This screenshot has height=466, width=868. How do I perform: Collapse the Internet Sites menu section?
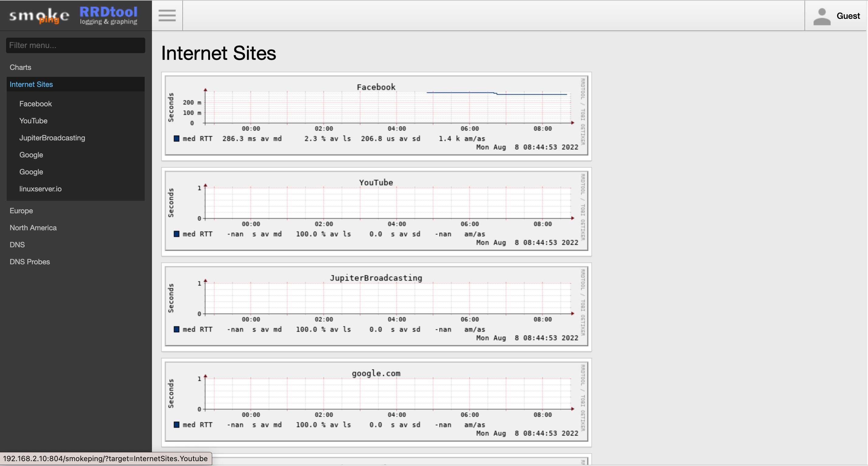(x=31, y=84)
